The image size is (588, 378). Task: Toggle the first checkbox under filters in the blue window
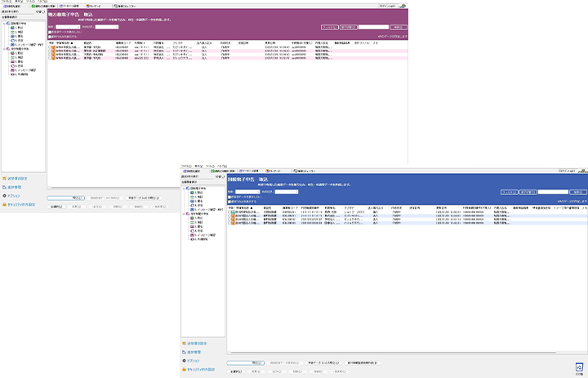[229, 196]
